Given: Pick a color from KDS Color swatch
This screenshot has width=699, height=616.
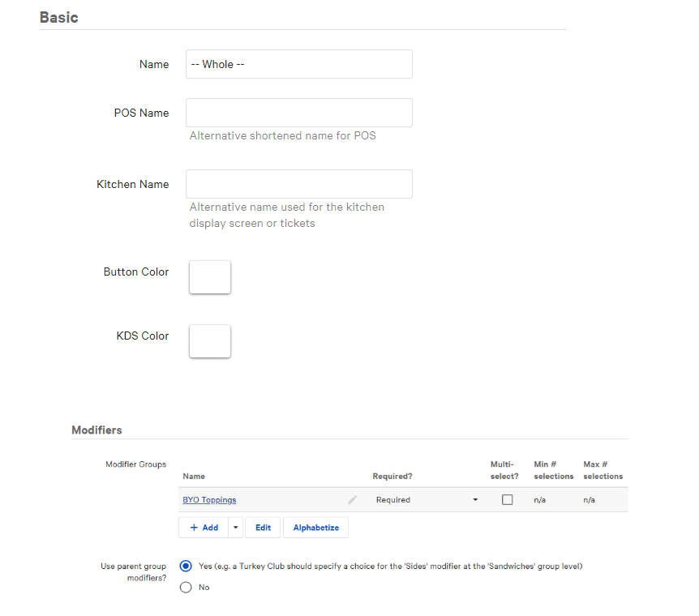Looking at the screenshot, I should 210,341.
